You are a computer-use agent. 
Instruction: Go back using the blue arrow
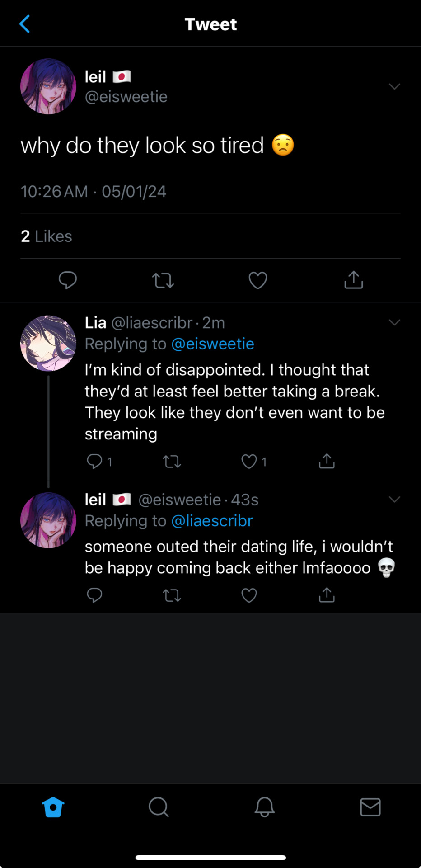(25, 24)
